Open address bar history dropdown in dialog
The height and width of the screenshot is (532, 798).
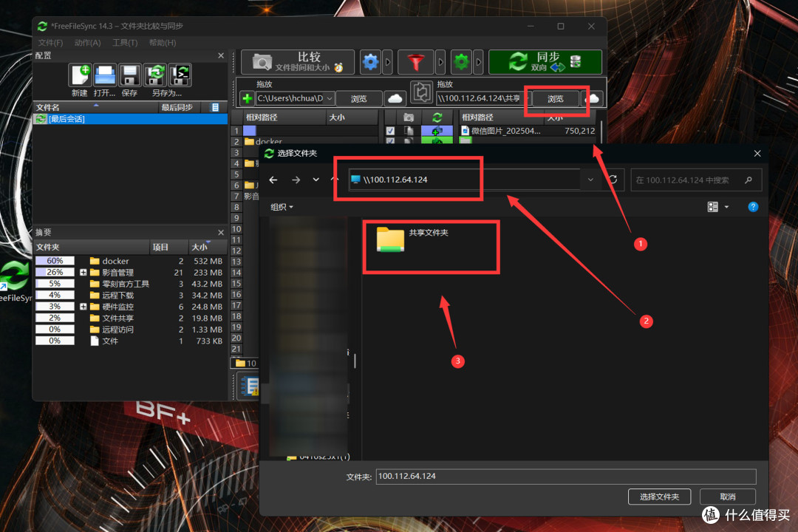click(x=590, y=180)
